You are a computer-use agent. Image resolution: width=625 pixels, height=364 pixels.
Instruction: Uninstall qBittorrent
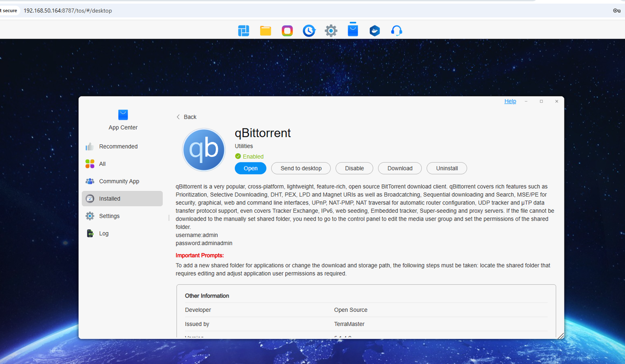tap(447, 168)
